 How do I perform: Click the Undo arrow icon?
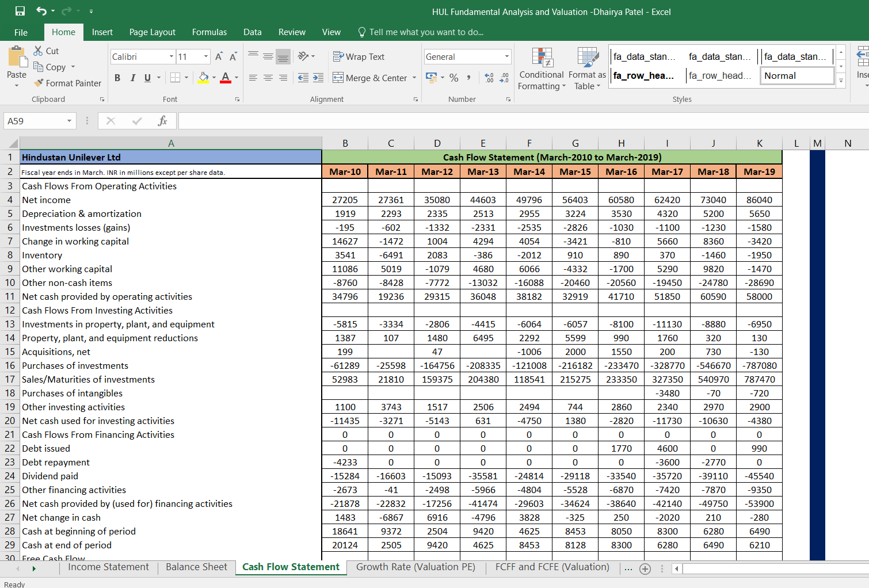(x=41, y=11)
